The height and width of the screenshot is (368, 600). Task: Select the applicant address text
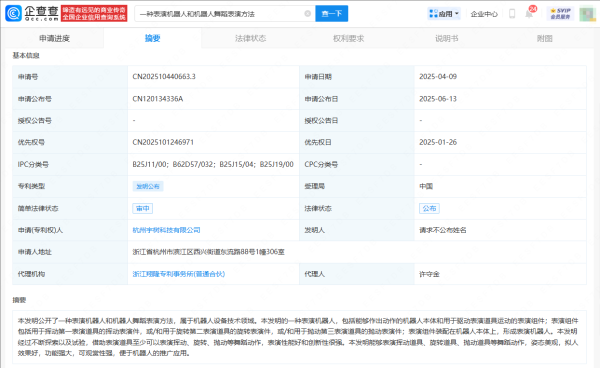pyautogui.click(x=209, y=252)
